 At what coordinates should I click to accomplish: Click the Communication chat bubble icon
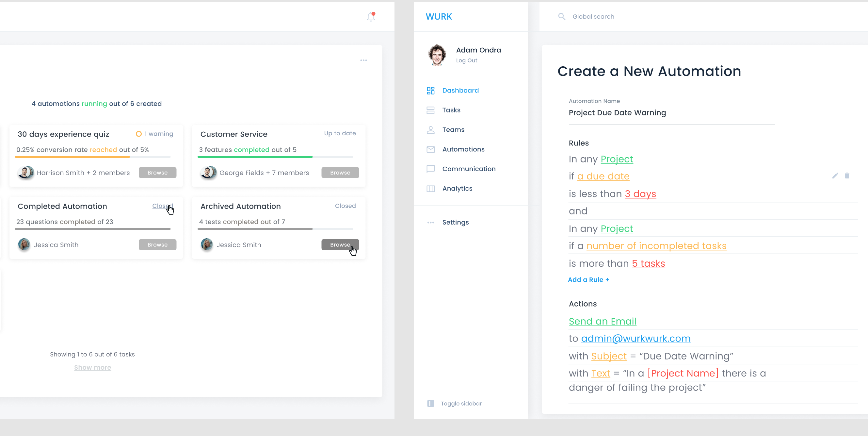tap(430, 169)
